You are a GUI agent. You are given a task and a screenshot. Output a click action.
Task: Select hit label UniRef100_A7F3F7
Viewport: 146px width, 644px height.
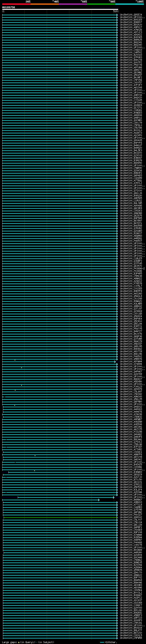(131, 85)
